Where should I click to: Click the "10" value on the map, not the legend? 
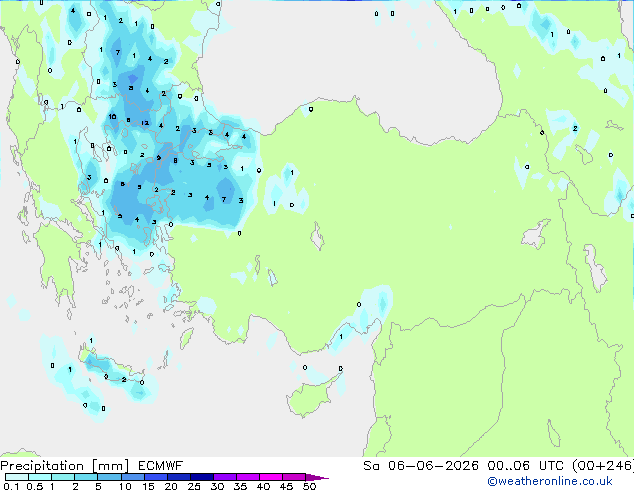pos(112,116)
